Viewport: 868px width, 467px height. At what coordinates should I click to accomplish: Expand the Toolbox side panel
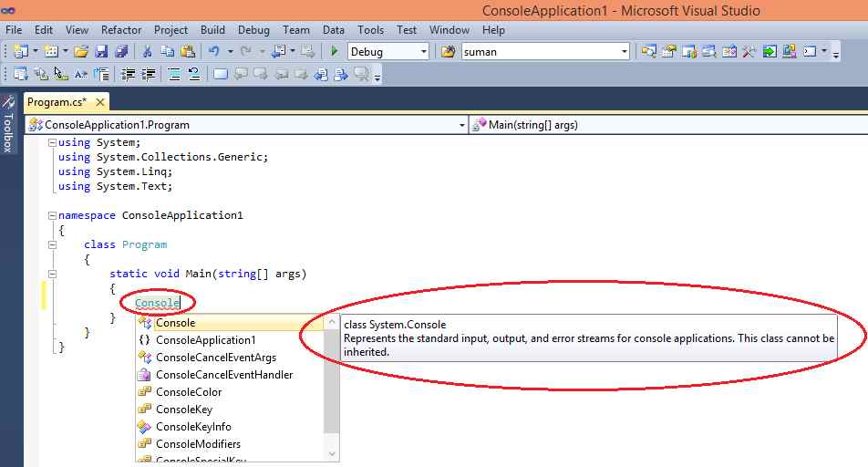[x=7, y=125]
